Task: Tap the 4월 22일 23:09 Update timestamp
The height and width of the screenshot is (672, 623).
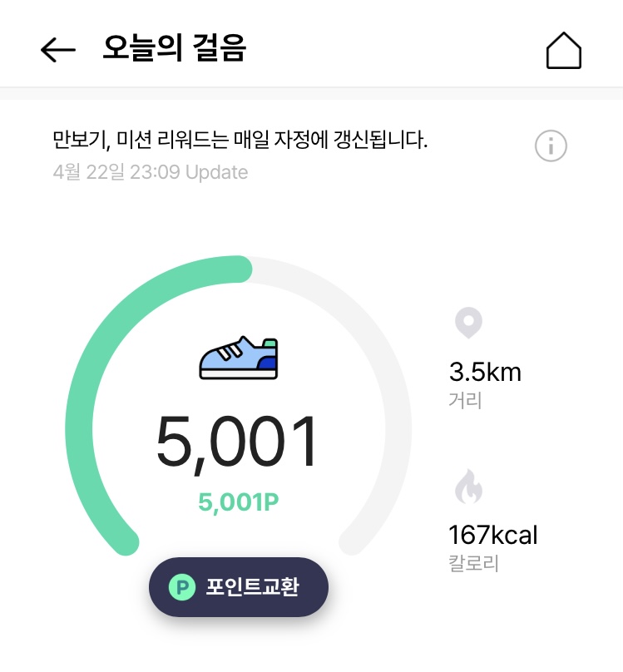Action: coord(150,172)
